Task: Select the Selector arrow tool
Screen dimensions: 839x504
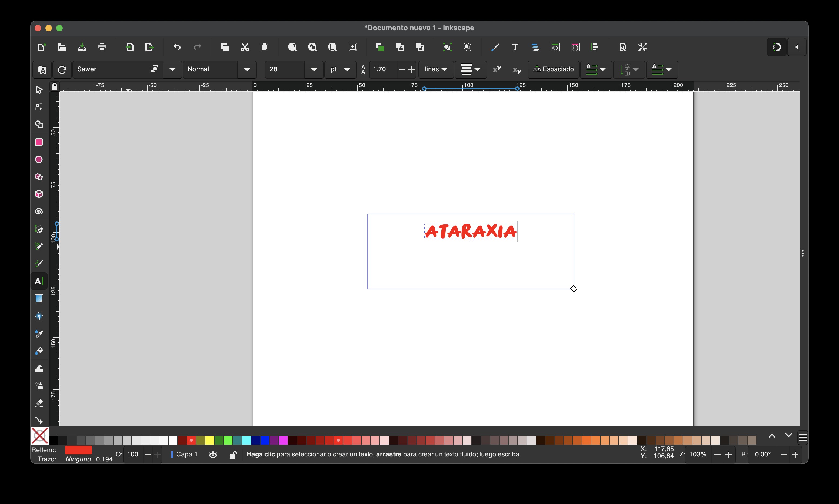Action: [39, 90]
